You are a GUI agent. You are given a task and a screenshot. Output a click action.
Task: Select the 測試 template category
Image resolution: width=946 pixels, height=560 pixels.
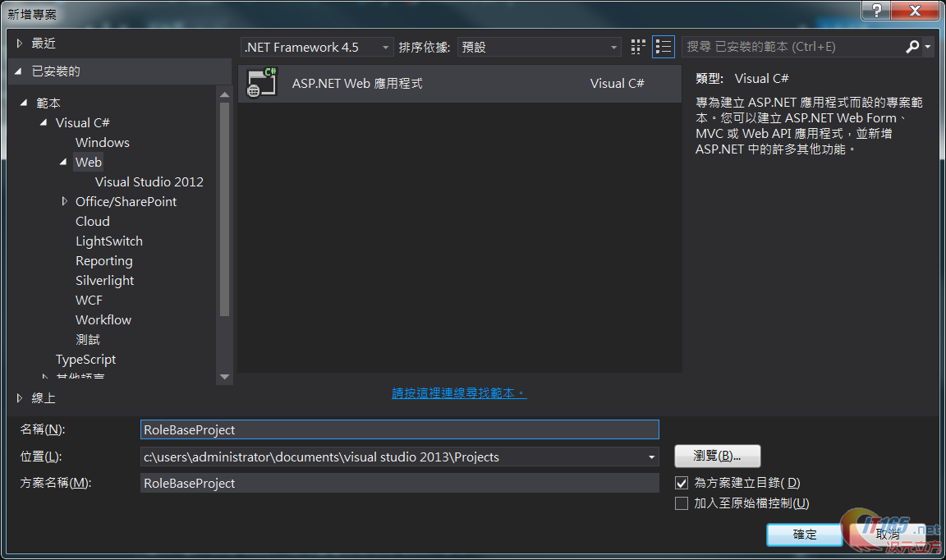[88, 340]
